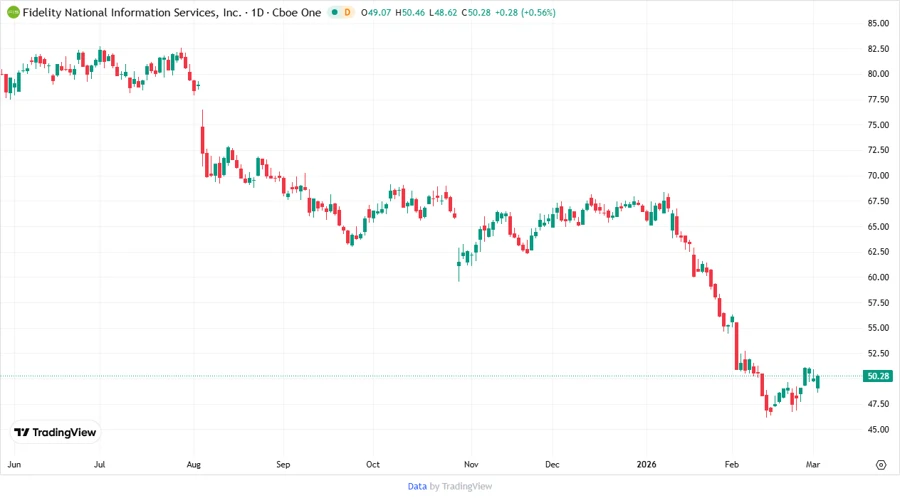Click the close value C50.28
Image resolution: width=900 pixels, height=498 pixels.
(476, 13)
